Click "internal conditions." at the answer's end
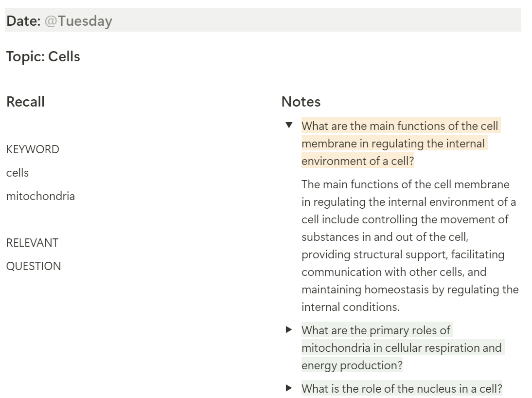This screenshot has width=532, height=398. [350, 307]
